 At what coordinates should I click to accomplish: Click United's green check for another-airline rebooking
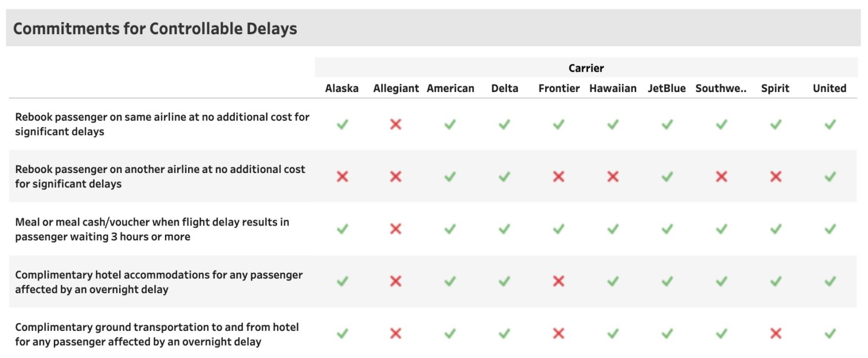[830, 176]
